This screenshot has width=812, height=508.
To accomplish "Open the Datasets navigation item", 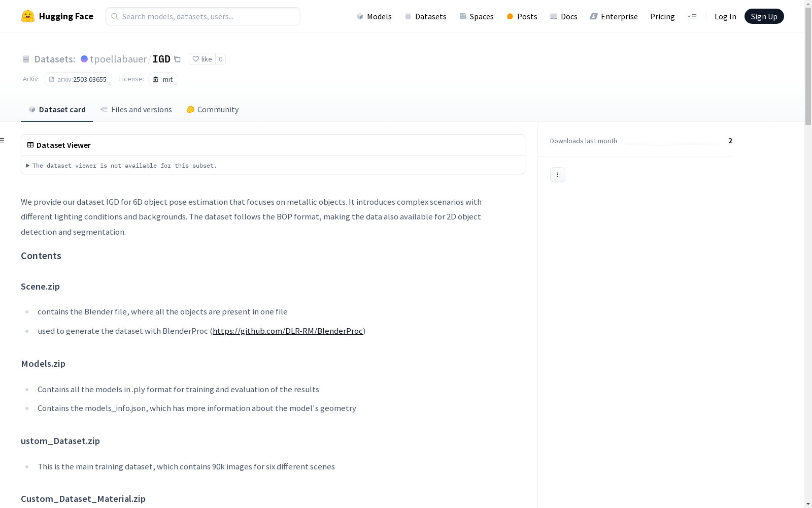I will [x=425, y=16].
